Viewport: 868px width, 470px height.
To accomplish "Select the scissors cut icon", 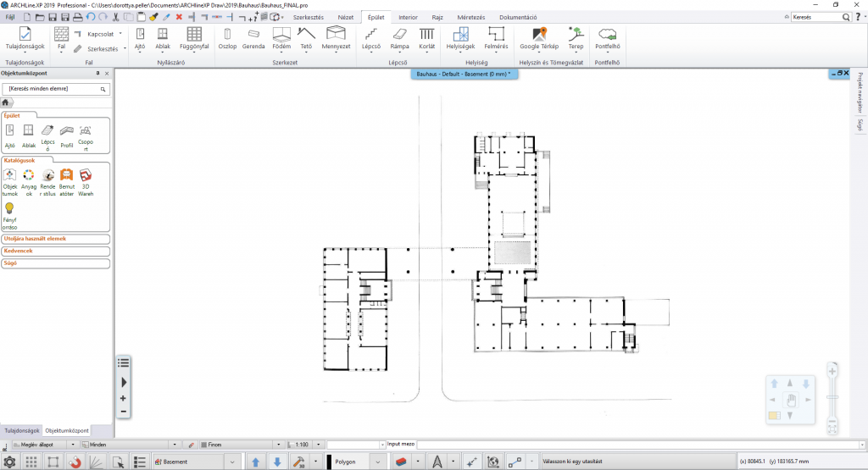I will tap(115, 17).
